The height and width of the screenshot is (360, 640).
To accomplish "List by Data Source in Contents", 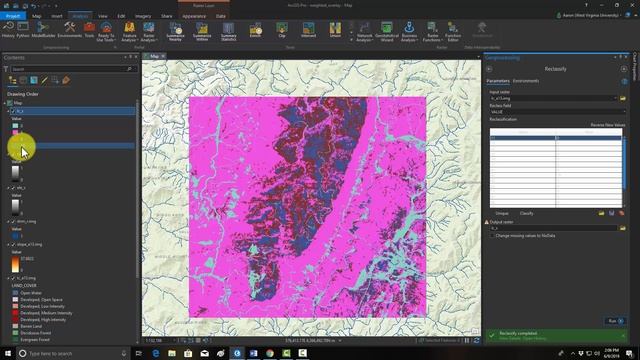I will 23,80.
